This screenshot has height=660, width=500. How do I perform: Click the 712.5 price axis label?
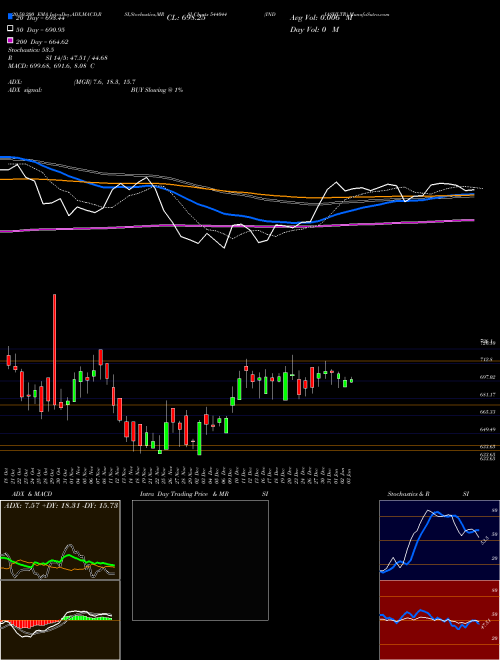tap(486, 359)
